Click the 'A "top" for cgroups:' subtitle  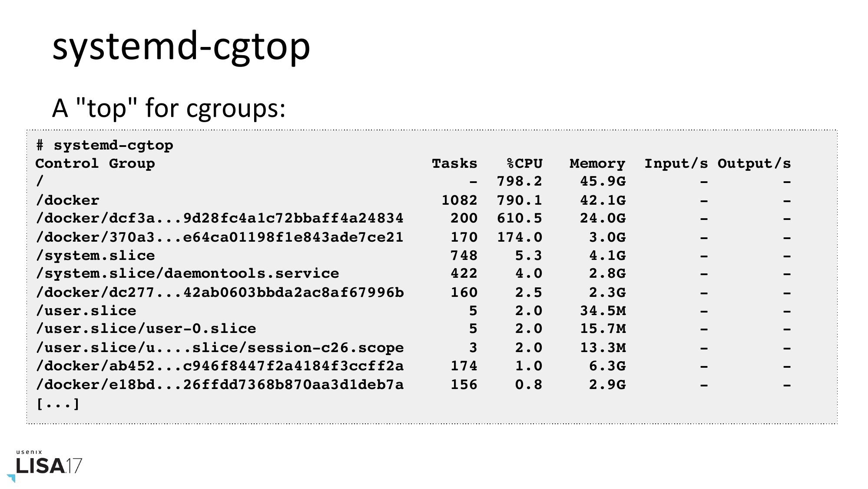click(169, 108)
